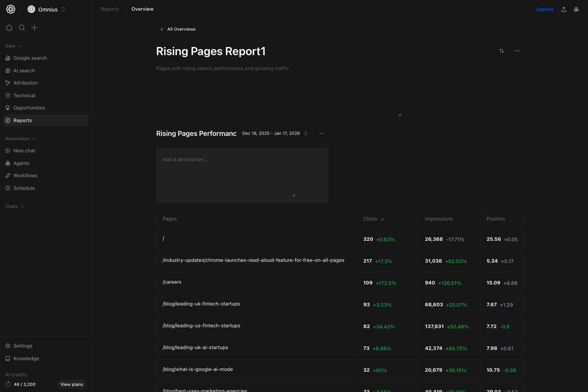
Task: Open the Agents page
Action: [x=21, y=163]
